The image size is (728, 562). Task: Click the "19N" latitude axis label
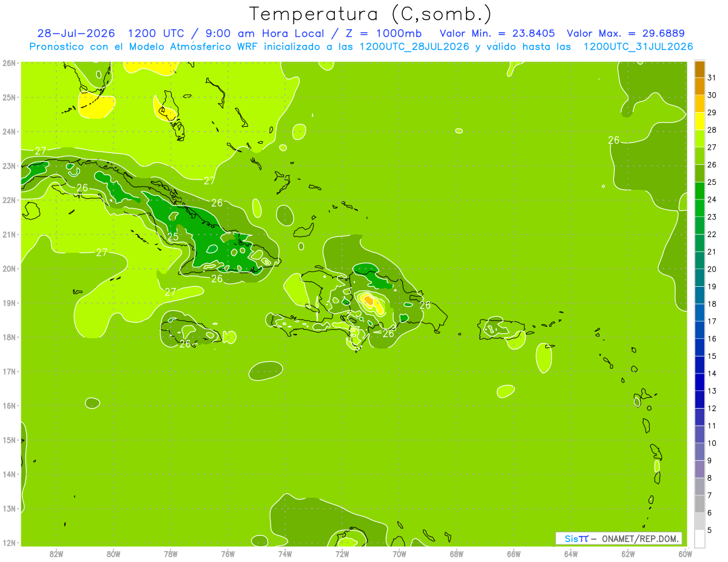click(9, 303)
